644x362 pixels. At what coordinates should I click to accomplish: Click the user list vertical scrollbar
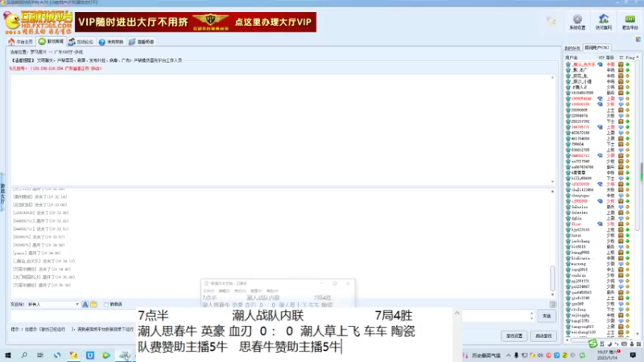[638, 144]
